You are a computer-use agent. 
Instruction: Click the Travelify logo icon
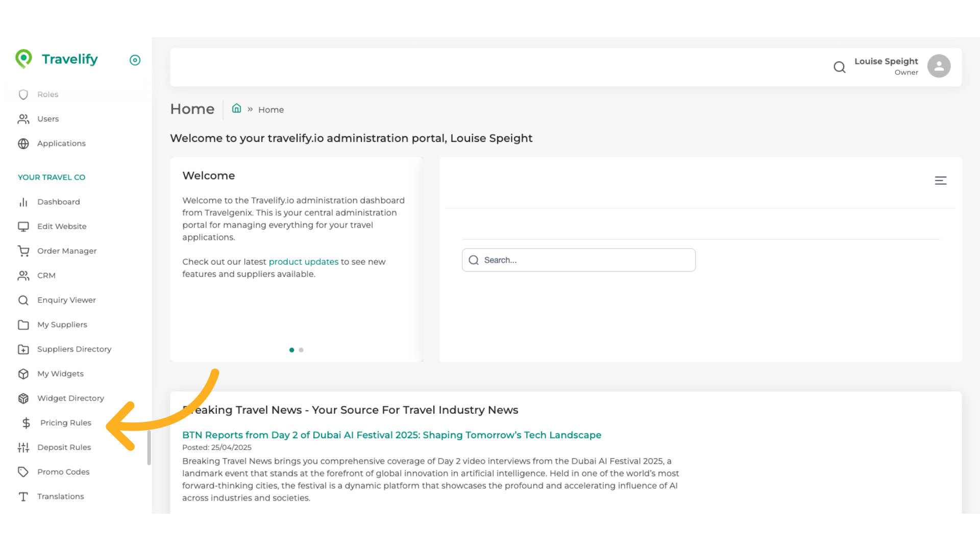[x=23, y=59]
